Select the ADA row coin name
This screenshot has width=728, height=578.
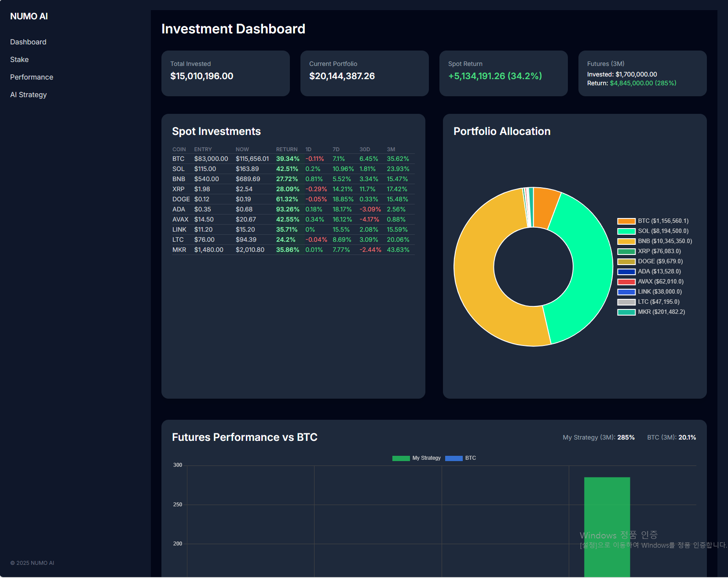point(179,209)
